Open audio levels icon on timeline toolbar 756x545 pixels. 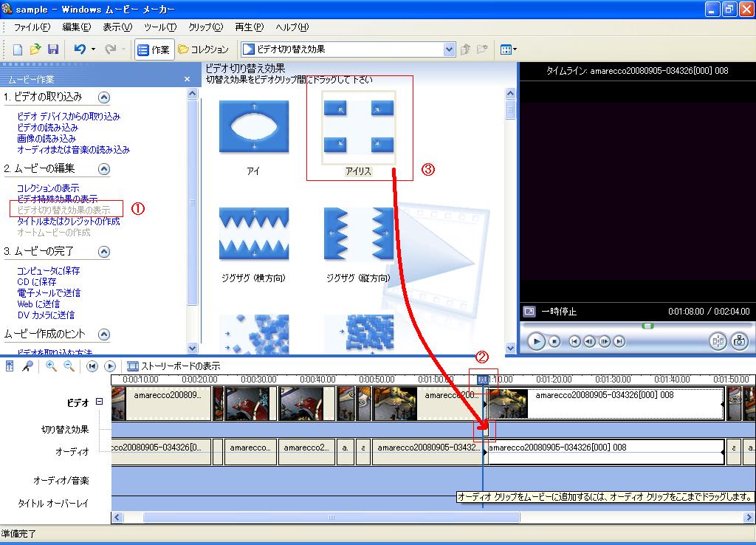(10, 366)
